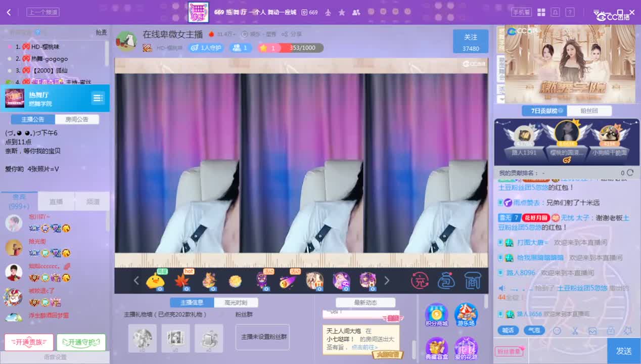Open user 拾光夏 avatar in VIP list
This screenshot has width=641, height=364.
click(x=14, y=248)
